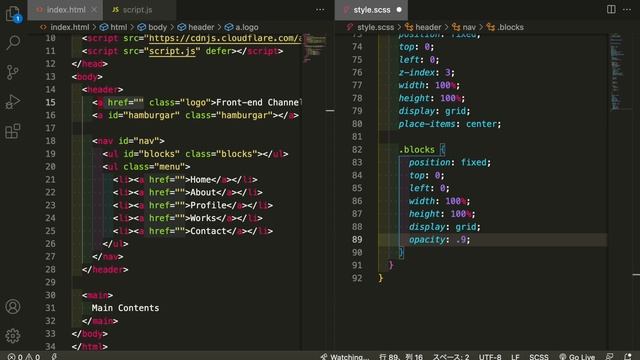640x360 pixels.
Task: Click the unsaved dot on style.scss tab
Action: pos(399,10)
